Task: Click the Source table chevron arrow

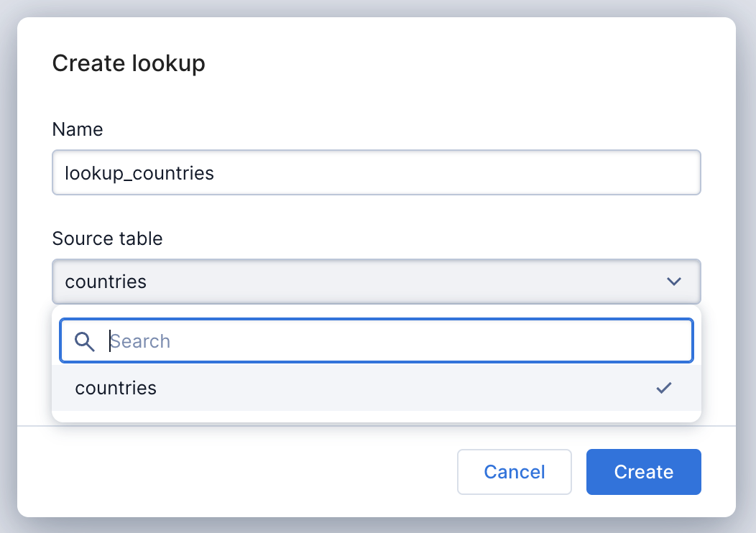Action: click(x=673, y=282)
